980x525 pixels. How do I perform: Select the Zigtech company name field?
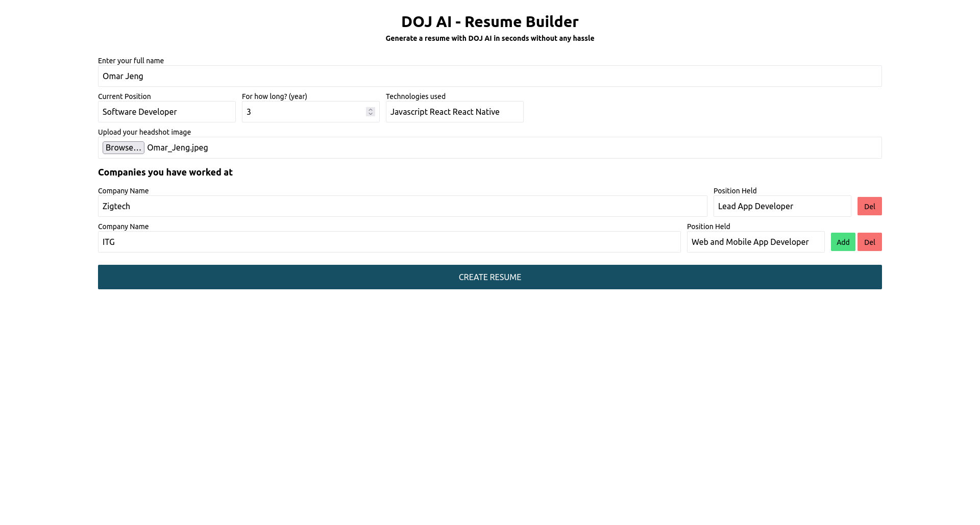coord(357,206)
